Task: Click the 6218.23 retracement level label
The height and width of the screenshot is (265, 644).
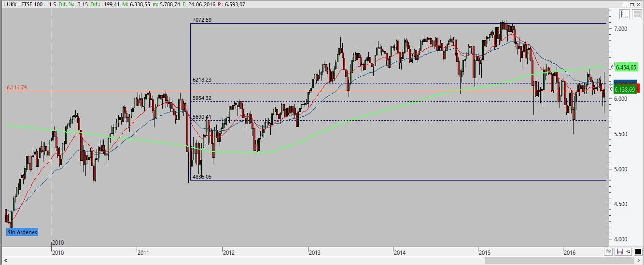Action: (202, 80)
